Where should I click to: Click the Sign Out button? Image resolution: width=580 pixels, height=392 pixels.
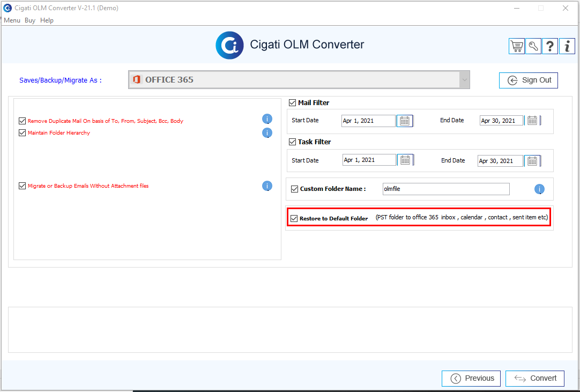click(x=528, y=80)
